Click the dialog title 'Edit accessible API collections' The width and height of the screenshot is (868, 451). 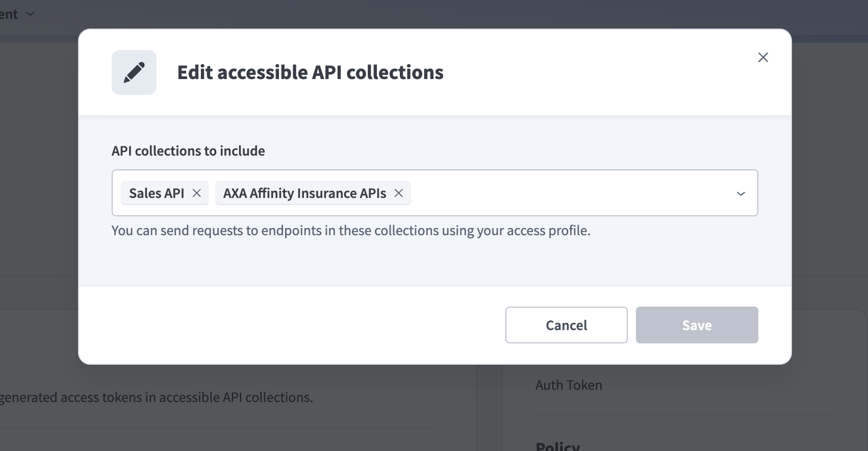310,72
